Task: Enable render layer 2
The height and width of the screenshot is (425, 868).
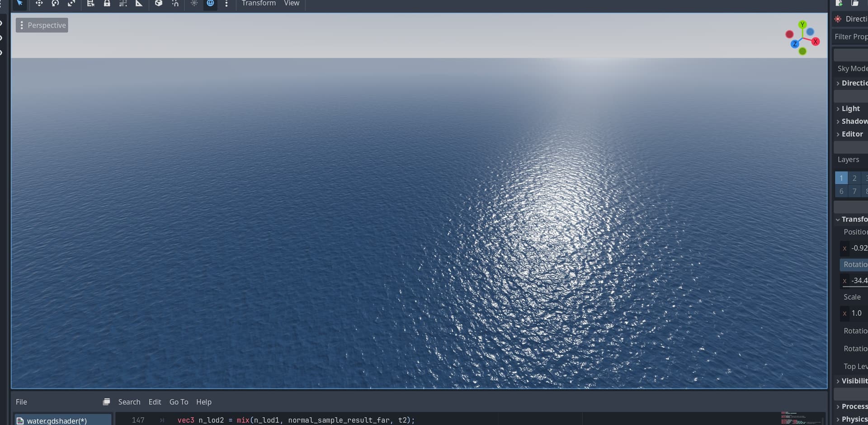Action: point(854,178)
